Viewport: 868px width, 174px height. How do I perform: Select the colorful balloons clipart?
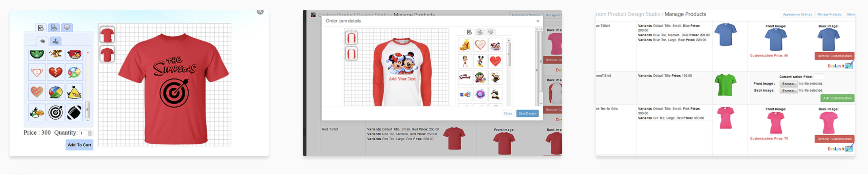click(x=74, y=72)
